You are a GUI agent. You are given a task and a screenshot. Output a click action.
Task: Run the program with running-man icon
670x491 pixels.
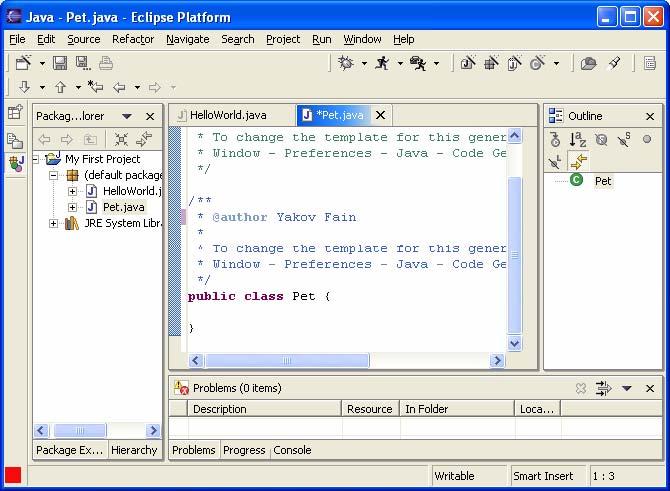pos(382,63)
